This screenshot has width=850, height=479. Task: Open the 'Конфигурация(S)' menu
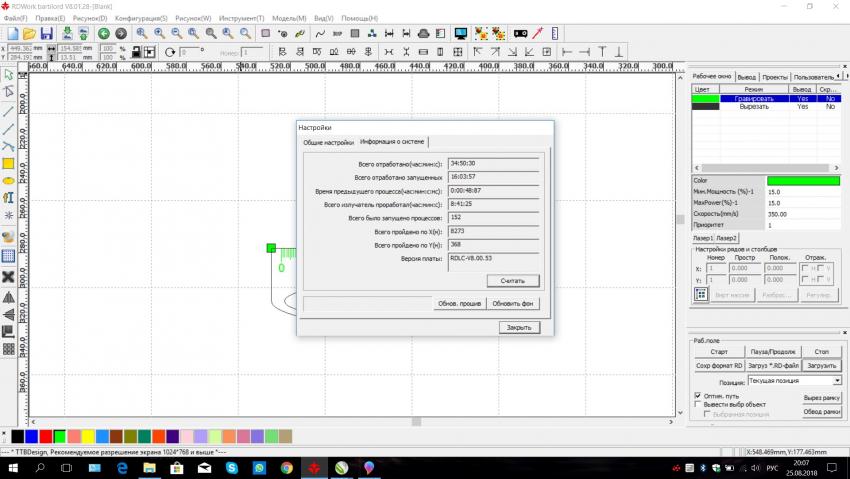[140, 18]
